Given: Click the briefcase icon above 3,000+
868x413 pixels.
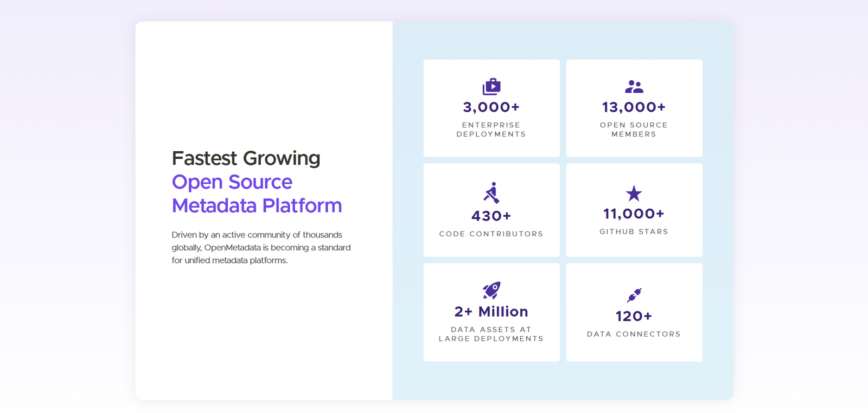Looking at the screenshot, I should coord(492,87).
